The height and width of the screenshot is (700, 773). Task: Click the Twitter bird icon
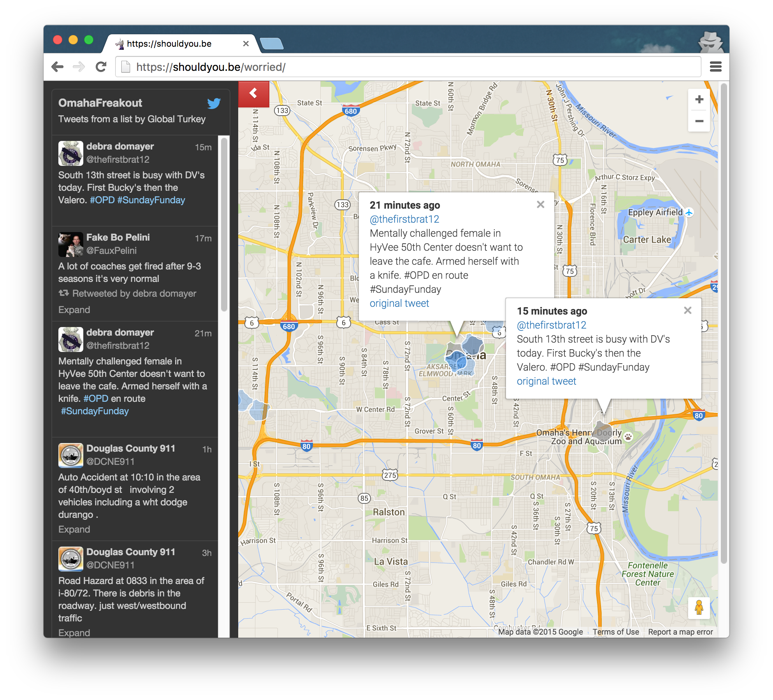[214, 103]
